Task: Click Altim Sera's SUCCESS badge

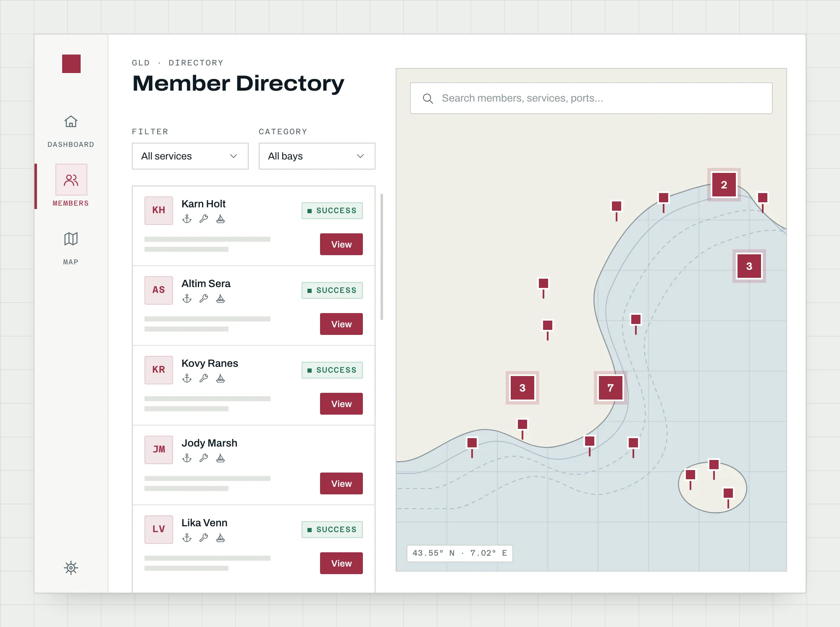Action: point(332,290)
